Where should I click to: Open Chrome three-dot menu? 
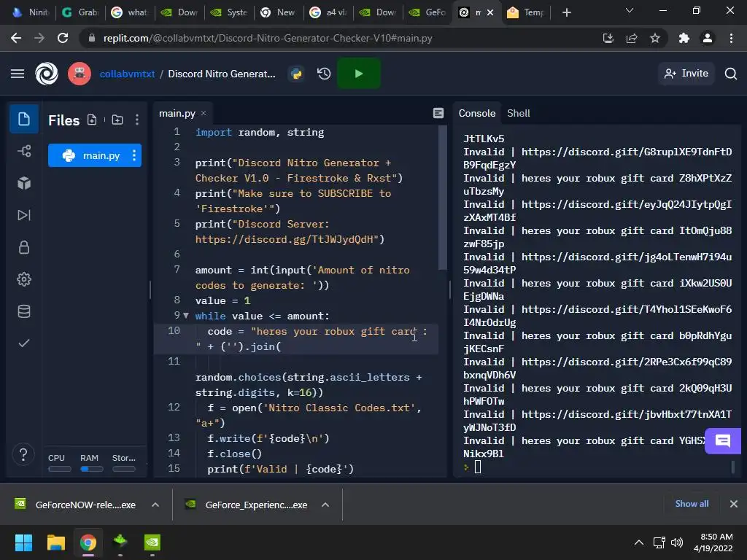tap(731, 38)
